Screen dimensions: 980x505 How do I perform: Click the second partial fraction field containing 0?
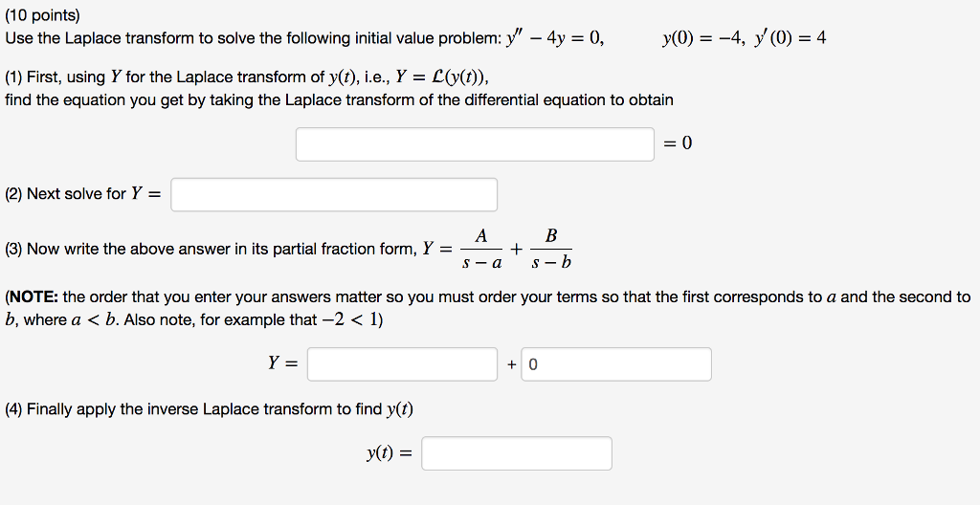click(616, 364)
